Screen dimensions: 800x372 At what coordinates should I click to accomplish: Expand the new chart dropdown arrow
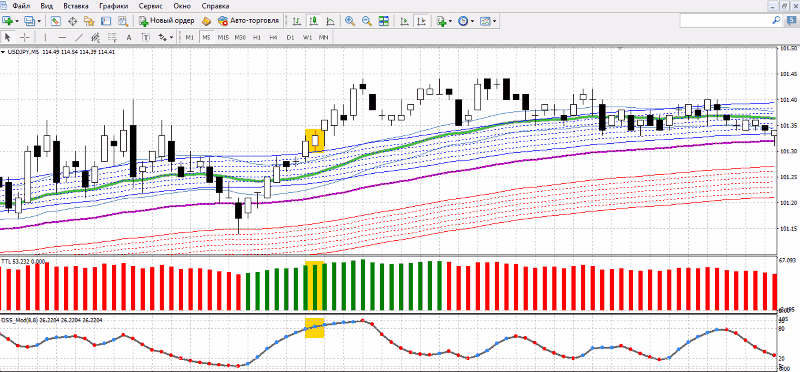[x=17, y=21]
